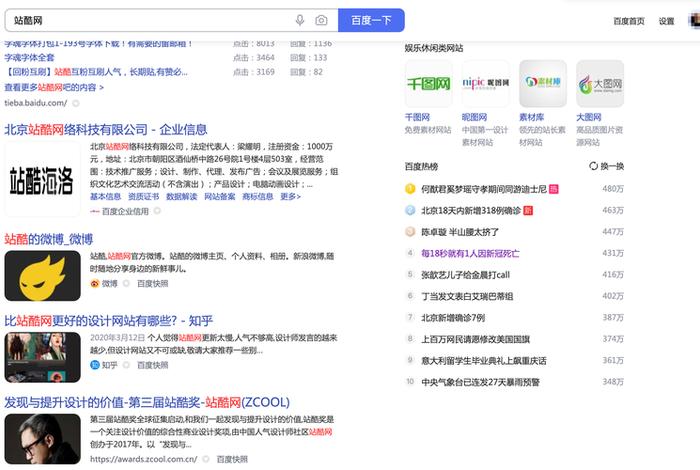Open 资质证书 sub-link
Viewport: 700px width, 470px height.
143,196
